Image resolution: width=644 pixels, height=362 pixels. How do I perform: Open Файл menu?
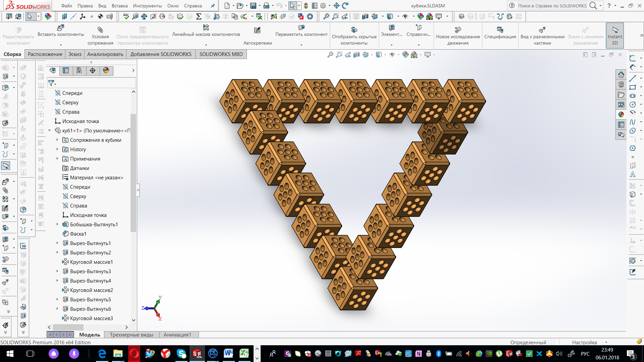tap(67, 6)
